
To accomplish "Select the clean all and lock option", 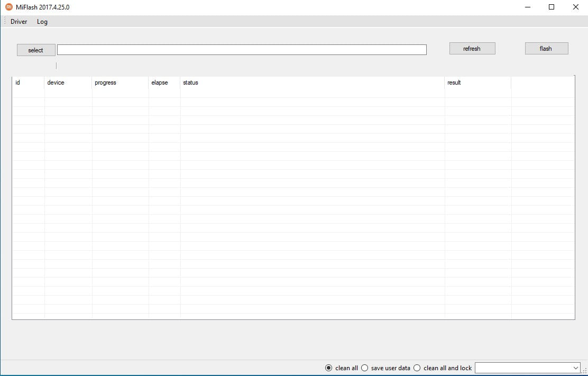I will [x=417, y=368].
